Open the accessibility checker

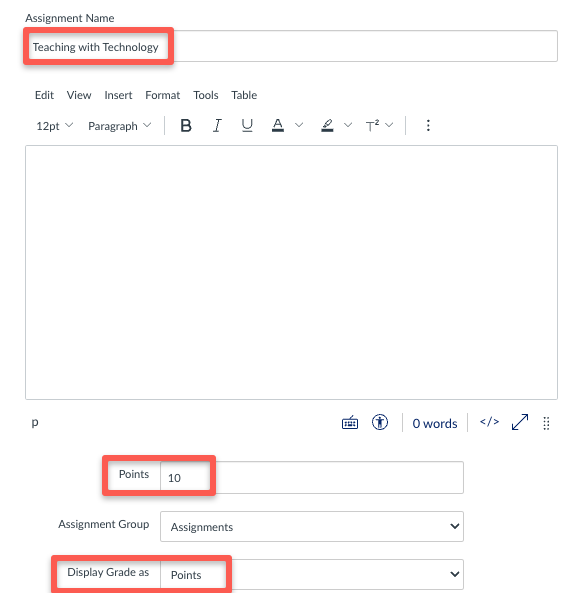coord(380,422)
